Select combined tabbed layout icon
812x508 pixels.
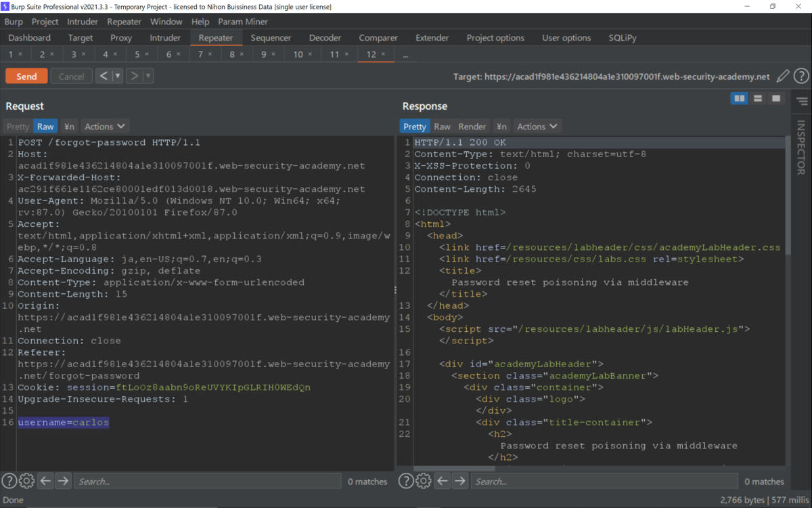[x=775, y=99]
